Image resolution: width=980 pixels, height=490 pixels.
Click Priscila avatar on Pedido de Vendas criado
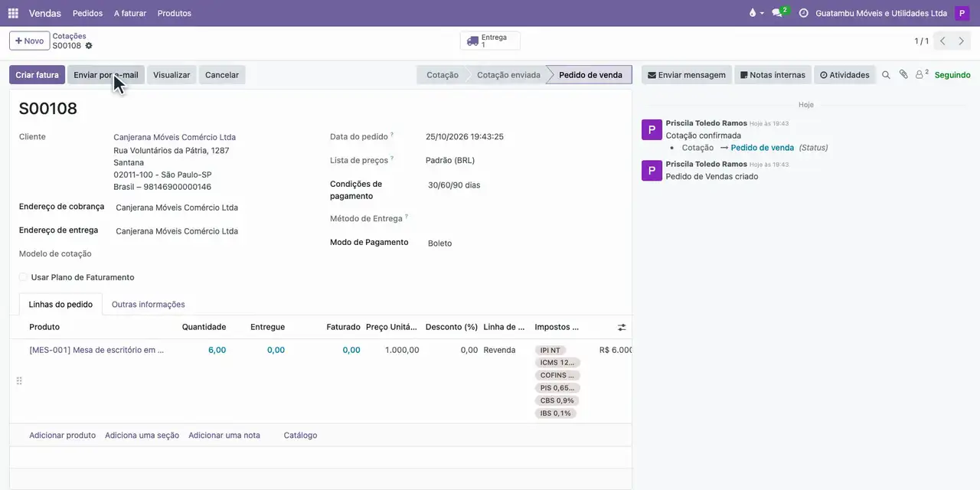pos(652,171)
